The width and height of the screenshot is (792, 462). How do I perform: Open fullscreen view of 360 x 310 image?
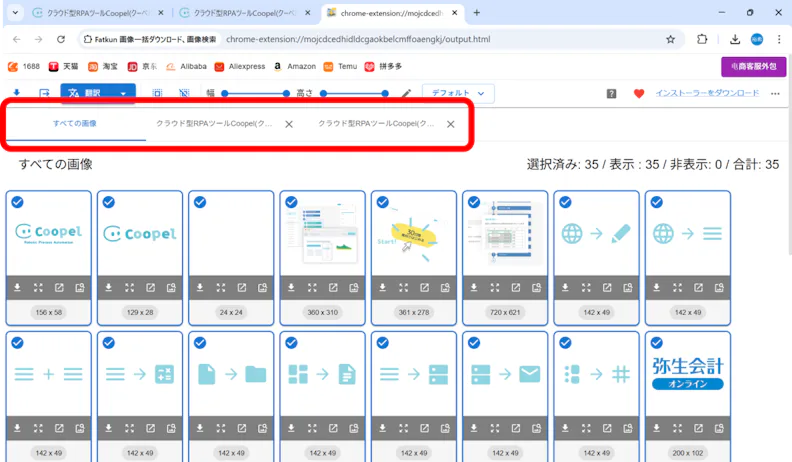click(312, 287)
